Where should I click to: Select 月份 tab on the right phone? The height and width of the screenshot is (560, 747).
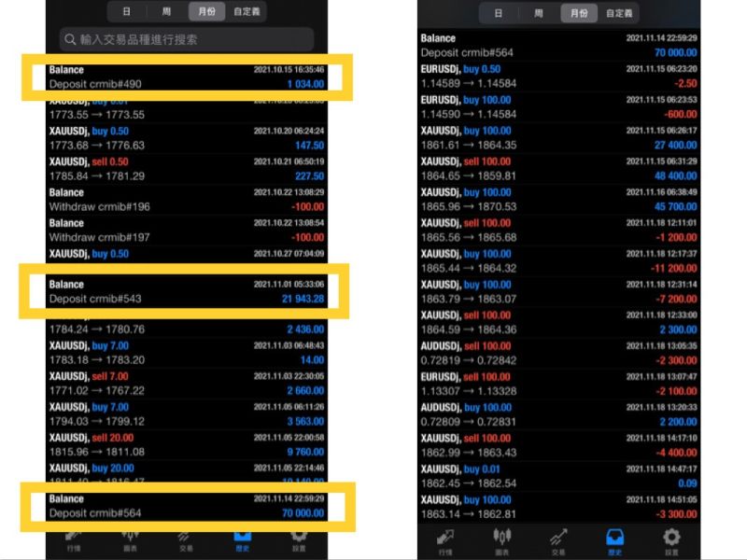[579, 13]
